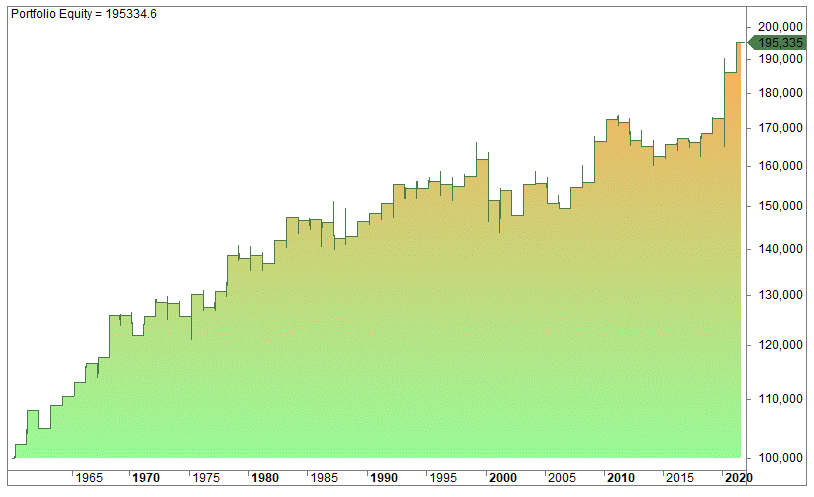Click the 140,000 value axis label

tap(779, 249)
